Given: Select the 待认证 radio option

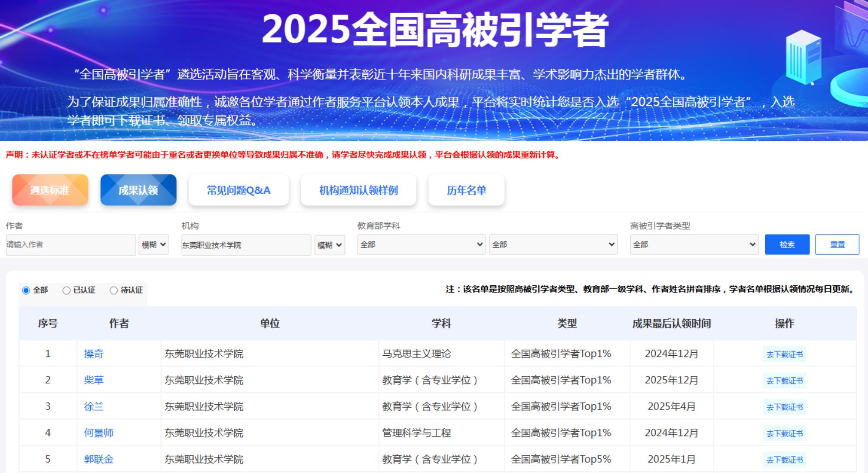Looking at the screenshot, I should click(114, 290).
